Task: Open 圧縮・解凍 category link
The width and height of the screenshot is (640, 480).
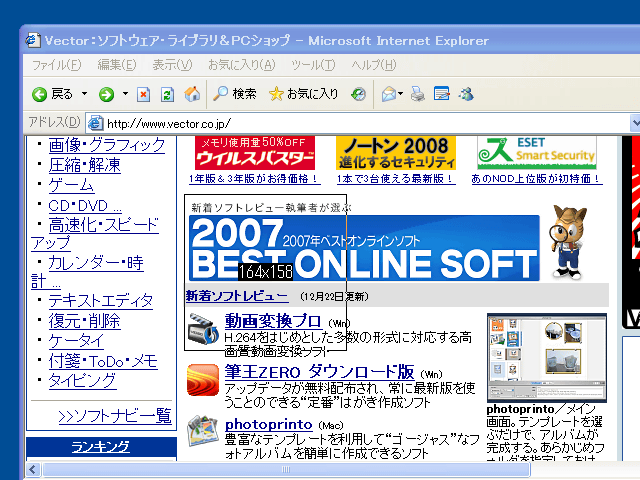Action: point(84,165)
